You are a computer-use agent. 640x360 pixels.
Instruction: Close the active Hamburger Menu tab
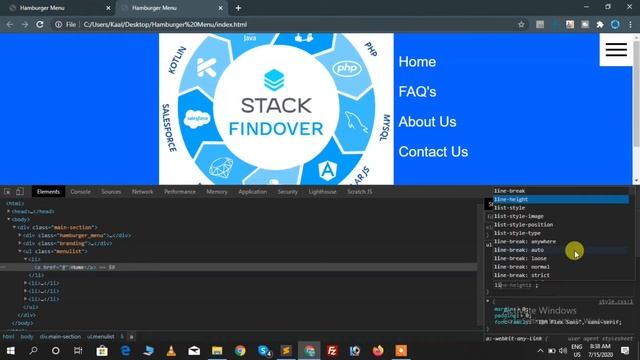coord(220,8)
